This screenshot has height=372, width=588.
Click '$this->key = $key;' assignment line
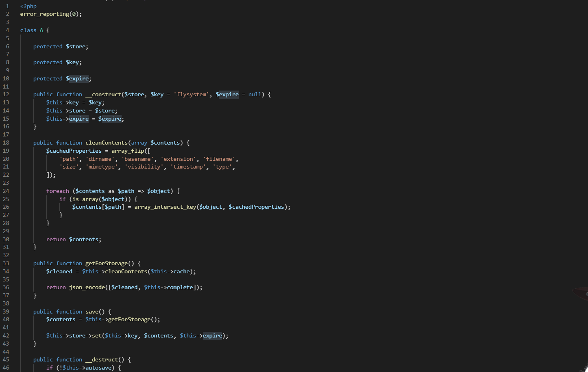[x=76, y=103]
